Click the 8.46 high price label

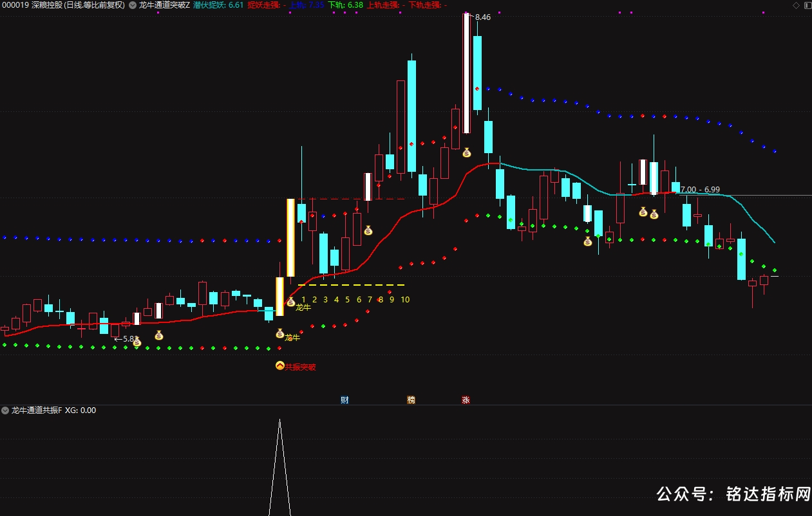point(483,17)
